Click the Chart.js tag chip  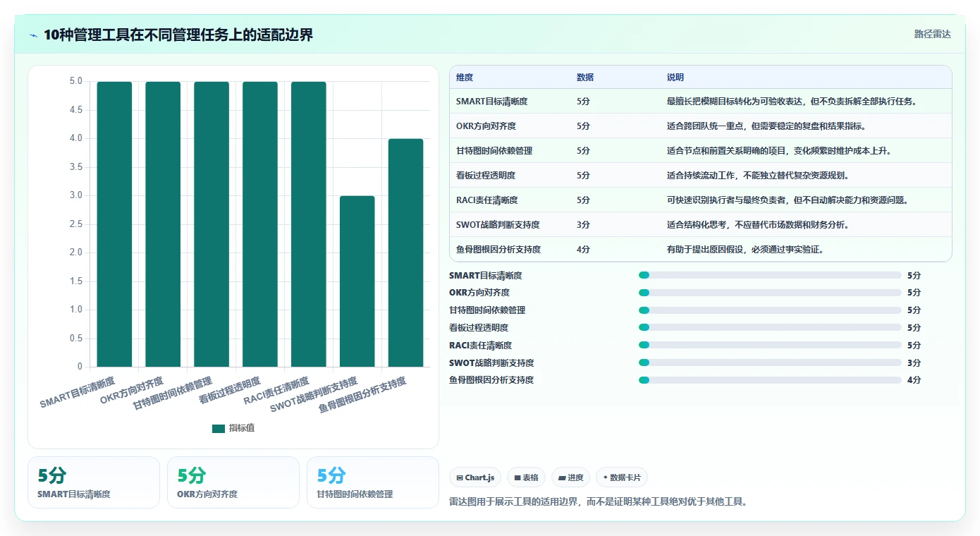tap(476, 477)
